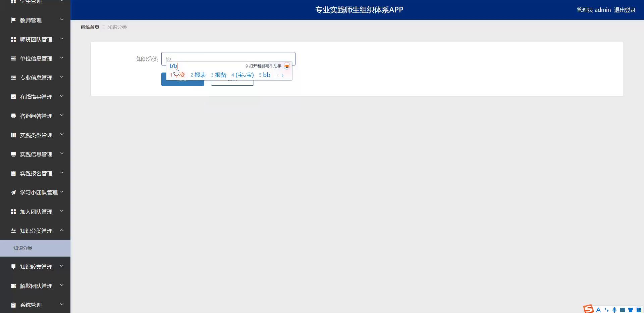Open the 加入团队管理 menu
This screenshot has height=313, width=644.
pos(35,212)
